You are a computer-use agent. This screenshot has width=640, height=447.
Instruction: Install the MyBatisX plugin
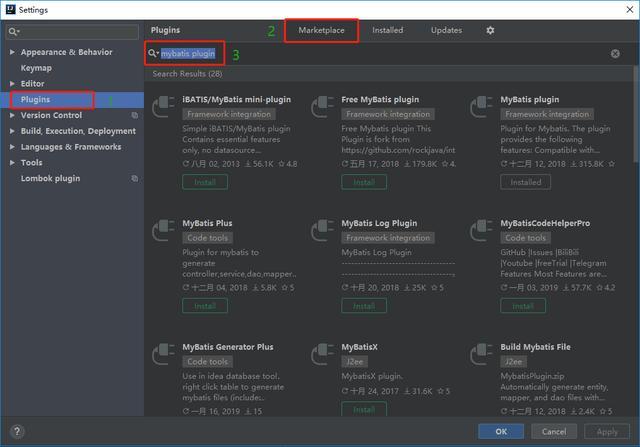point(364,409)
